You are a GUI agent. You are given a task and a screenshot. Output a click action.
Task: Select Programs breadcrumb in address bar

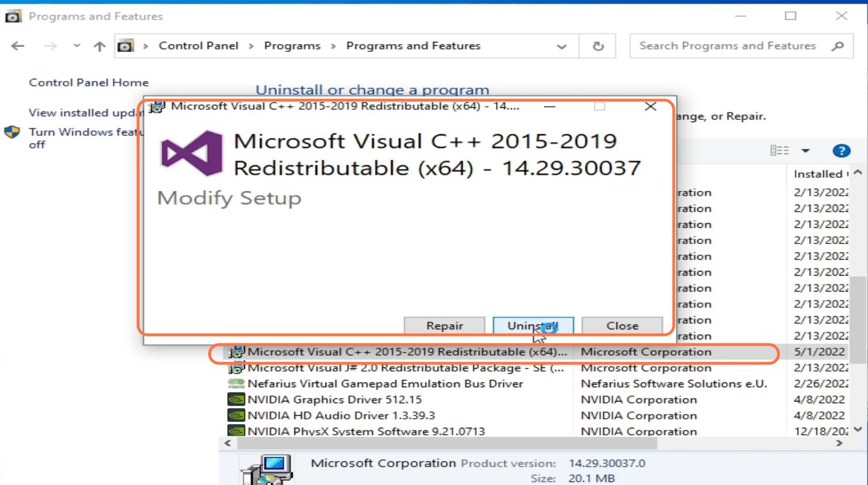292,46
